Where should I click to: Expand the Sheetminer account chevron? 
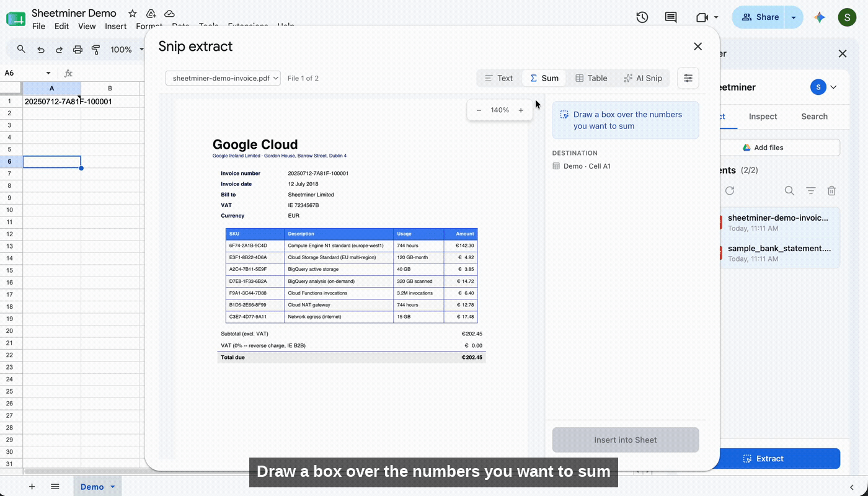tap(833, 87)
